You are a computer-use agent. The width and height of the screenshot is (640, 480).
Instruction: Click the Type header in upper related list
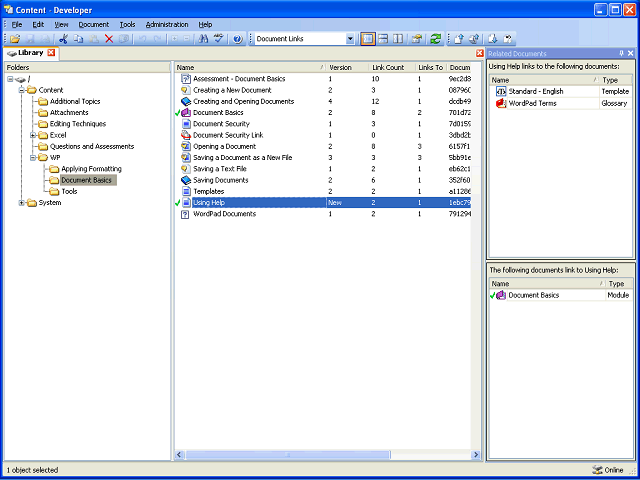click(616, 80)
